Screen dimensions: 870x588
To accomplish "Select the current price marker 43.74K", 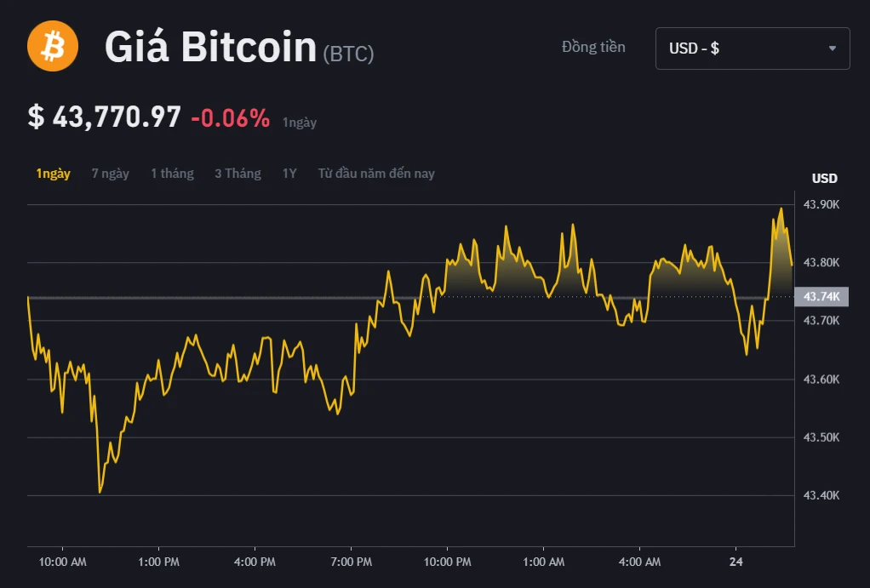I will pos(821,297).
